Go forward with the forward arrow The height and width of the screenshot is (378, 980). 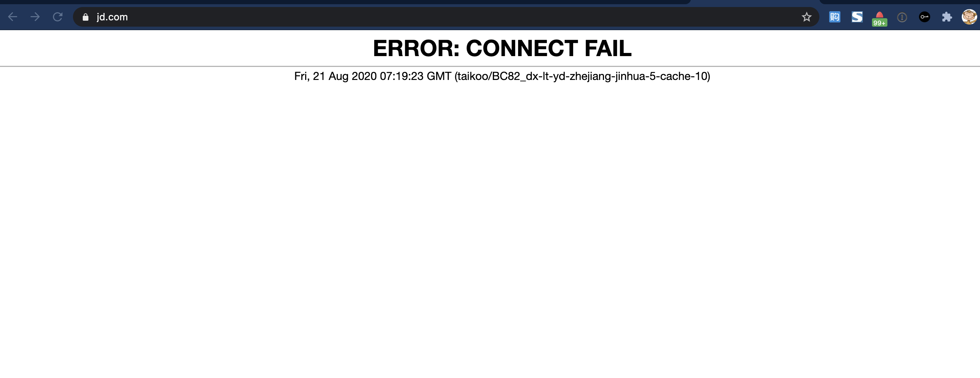tap(35, 17)
